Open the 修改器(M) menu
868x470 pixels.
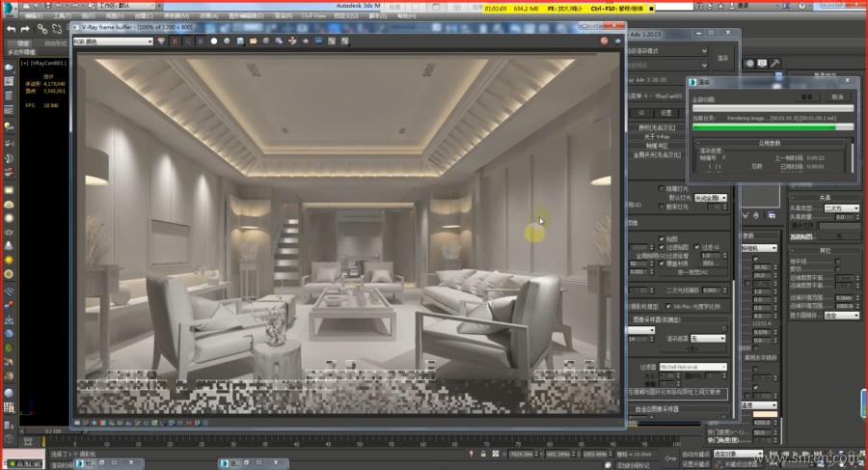(176, 16)
